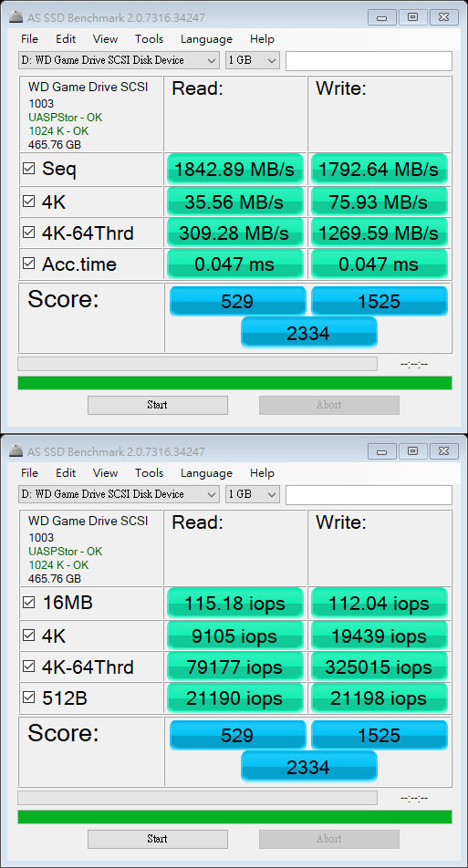Image resolution: width=468 pixels, height=868 pixels.
Task: Click empty text field in bottom window
Action: pos(369,494)
